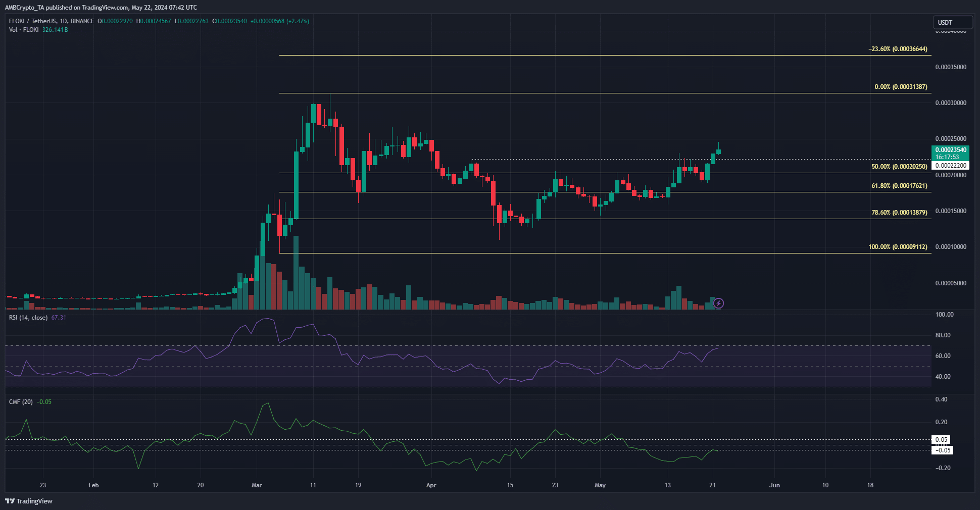The image size is (980, 510).
Task: Click the Apr date label on time axis
Action: [431, 485]
